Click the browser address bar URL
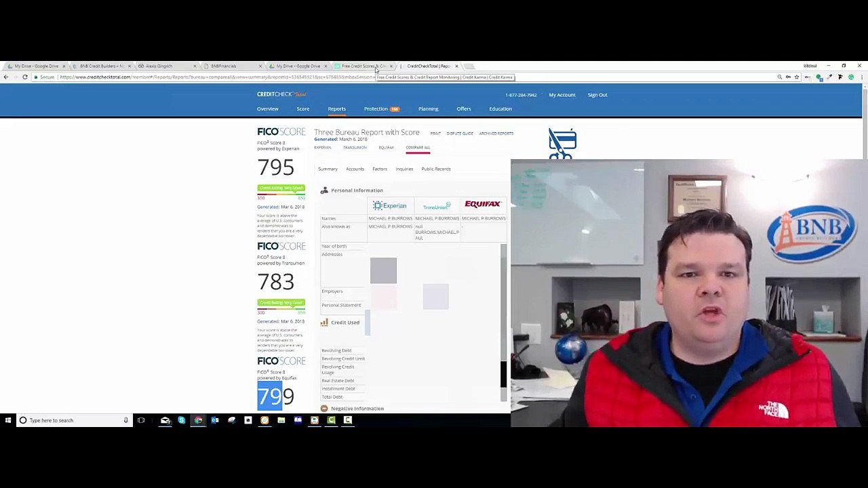This screenshot has width=868, height=488. click(217, 77)
